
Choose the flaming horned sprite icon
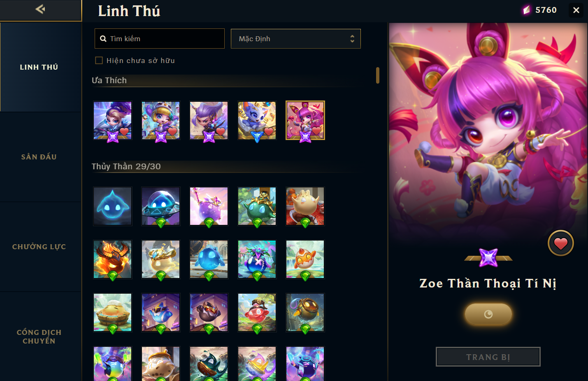113,259
